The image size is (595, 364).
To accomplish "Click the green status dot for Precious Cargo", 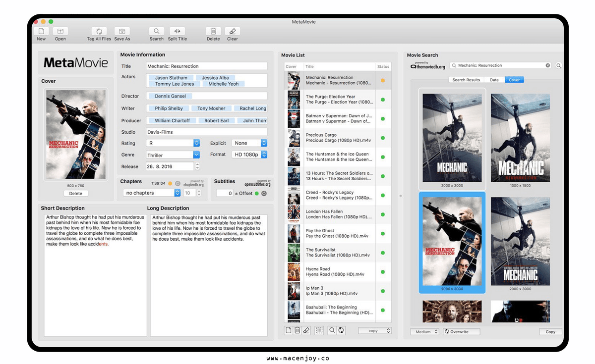I will pos(383,138).
